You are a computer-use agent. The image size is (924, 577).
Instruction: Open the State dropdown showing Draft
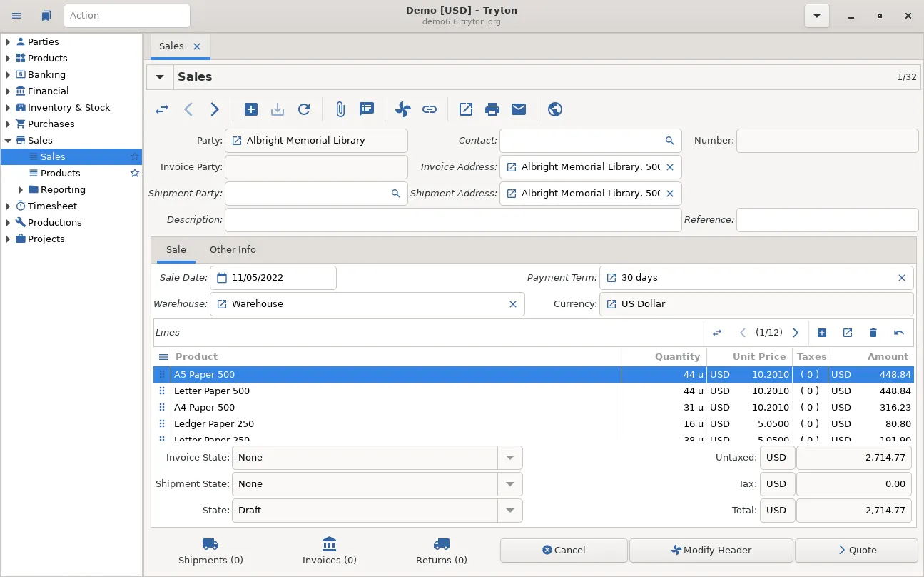(x=510, y=511)
